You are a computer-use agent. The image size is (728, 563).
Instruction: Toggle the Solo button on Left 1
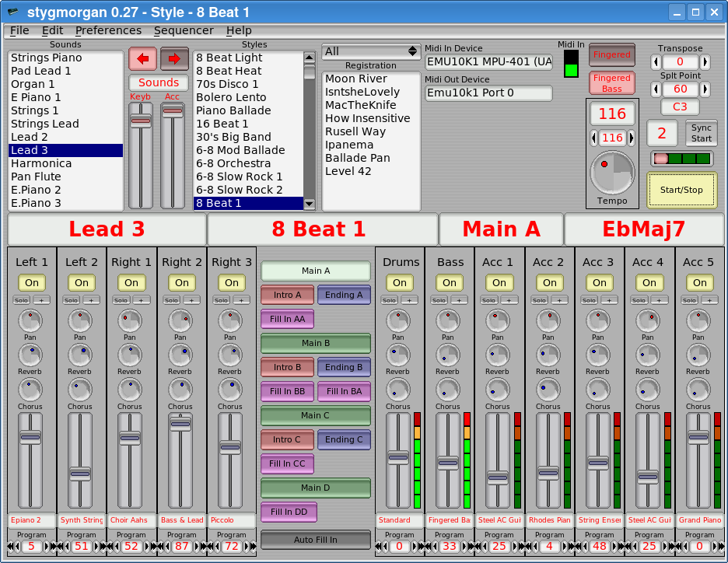coord(21,300)
